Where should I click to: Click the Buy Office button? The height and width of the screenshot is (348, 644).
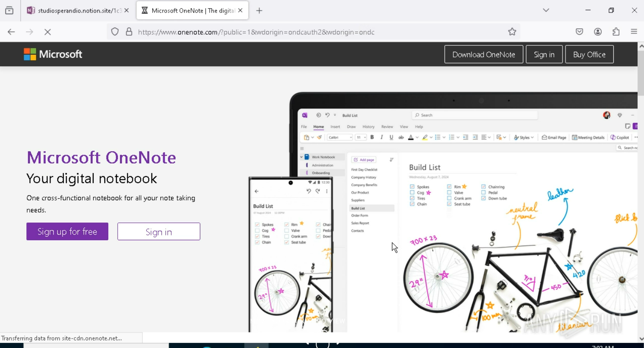coord(589,54)
